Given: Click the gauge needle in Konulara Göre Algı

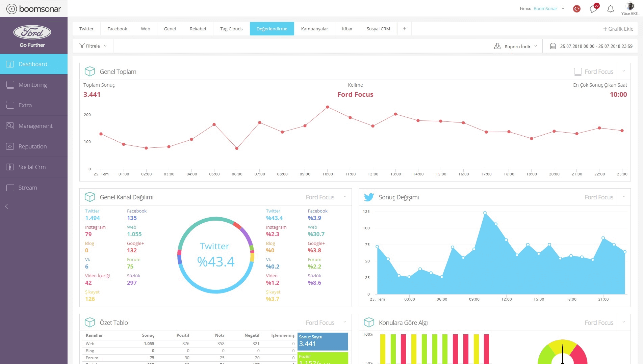Looking at the screenshot, I should (563, 354).
